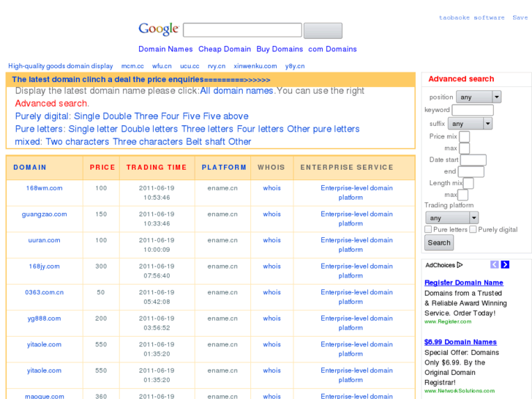Click the AdChoices triangle icon
This screenshot has width=532, height=399.
point(460,265)
